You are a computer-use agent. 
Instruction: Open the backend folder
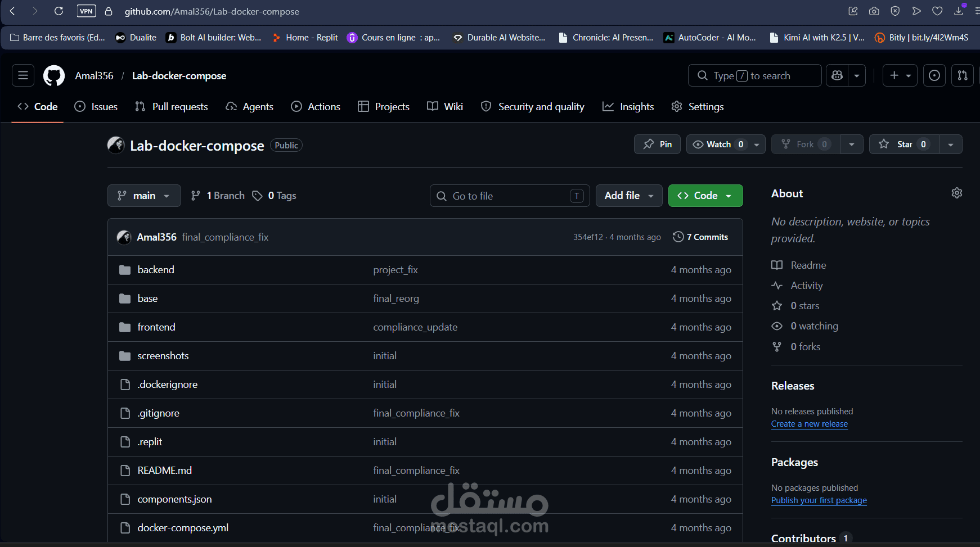156,270
